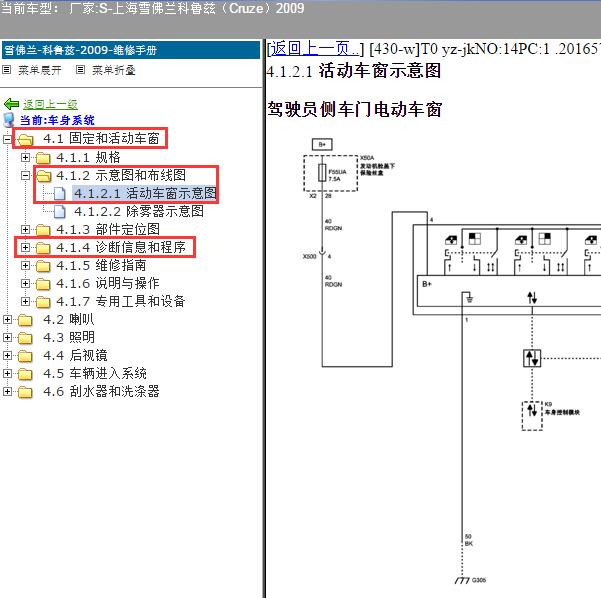Expand the 4.3 照明 node
The width and height of the screenshot is (601, 598).
[7, 337]
